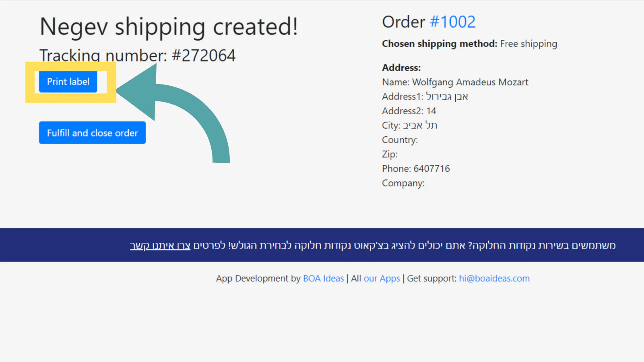
Task: Click the hi@boaideas.com support email
Action: click(x=494, y=278)
